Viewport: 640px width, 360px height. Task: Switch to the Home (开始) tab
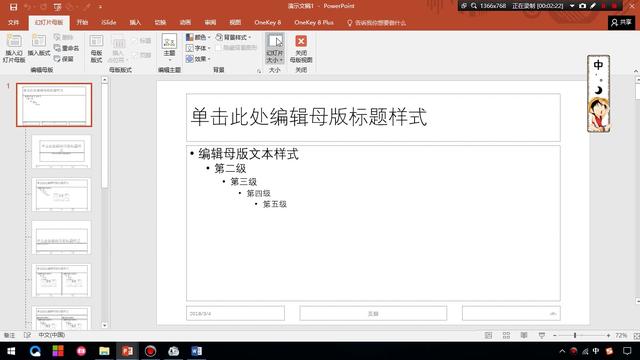[82, 22]
